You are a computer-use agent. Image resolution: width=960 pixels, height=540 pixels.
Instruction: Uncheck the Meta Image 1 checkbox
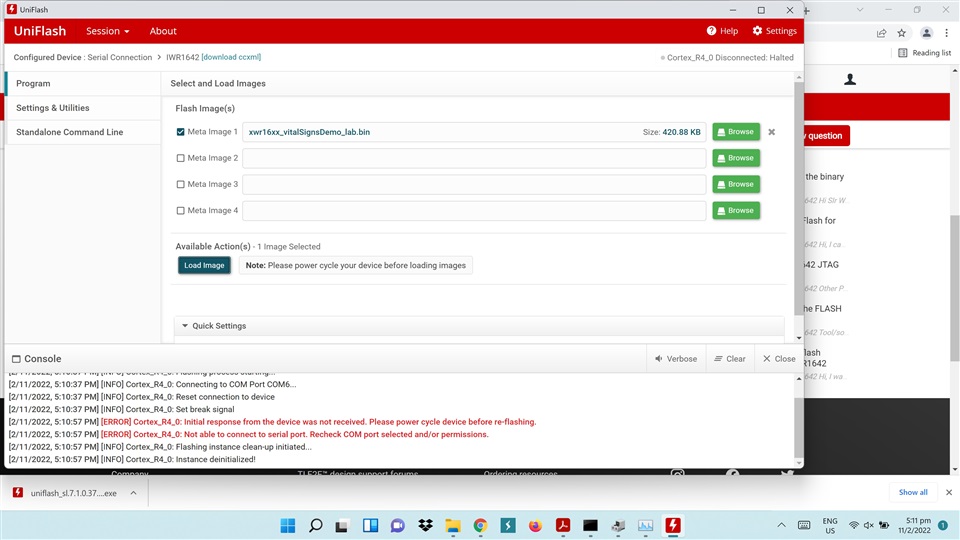tap(181, 132)
